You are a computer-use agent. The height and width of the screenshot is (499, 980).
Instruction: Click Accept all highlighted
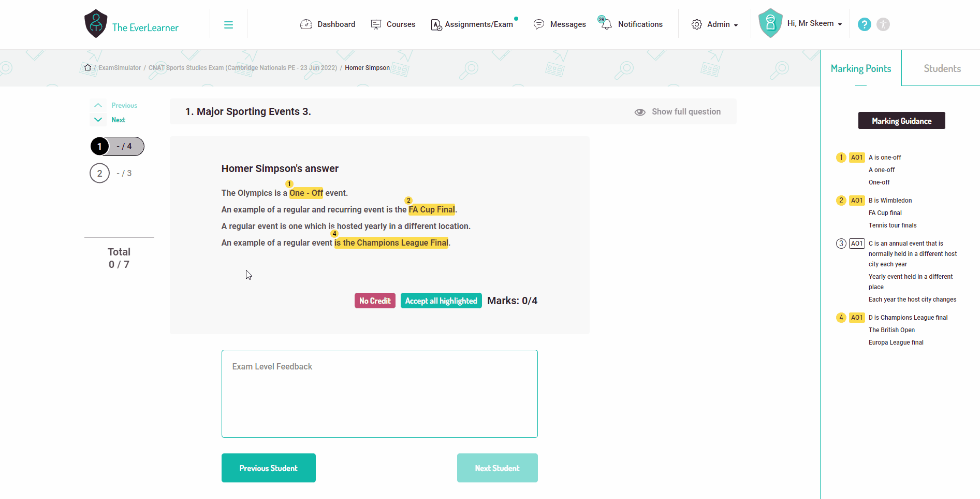click(x=441, y=301)
